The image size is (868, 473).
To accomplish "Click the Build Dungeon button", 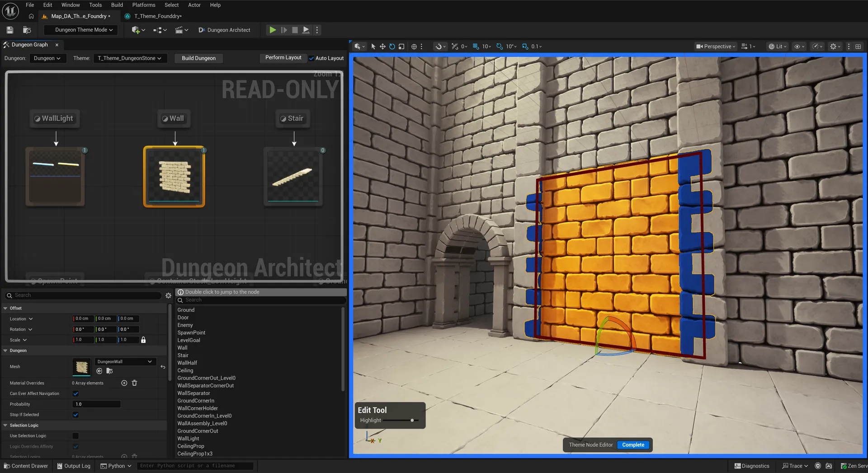I will click(x=198, y=58).
